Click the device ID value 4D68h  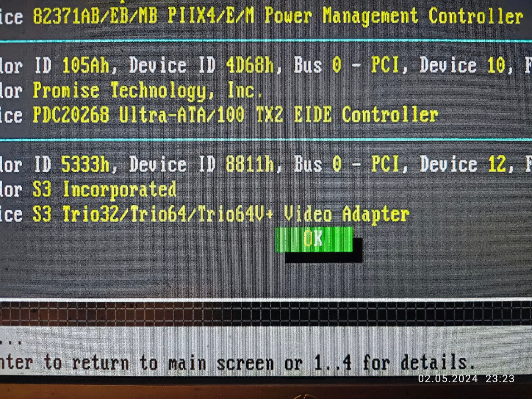tap(250, 65)
